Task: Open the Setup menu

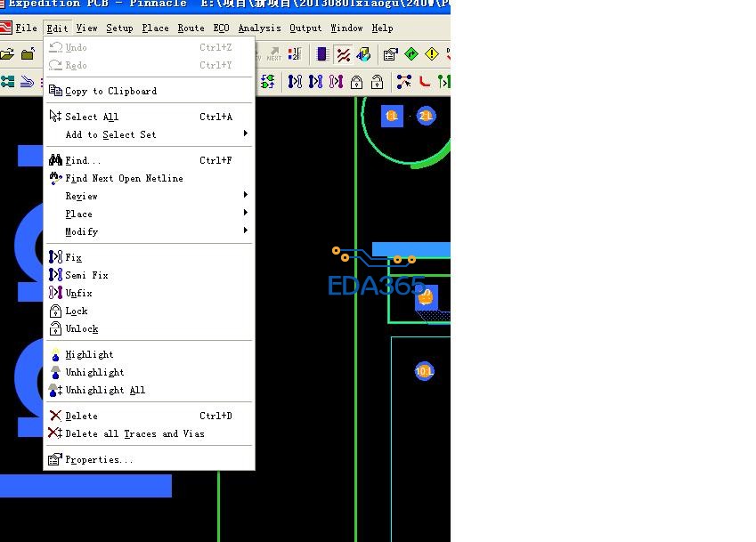Action: [119, 28]
